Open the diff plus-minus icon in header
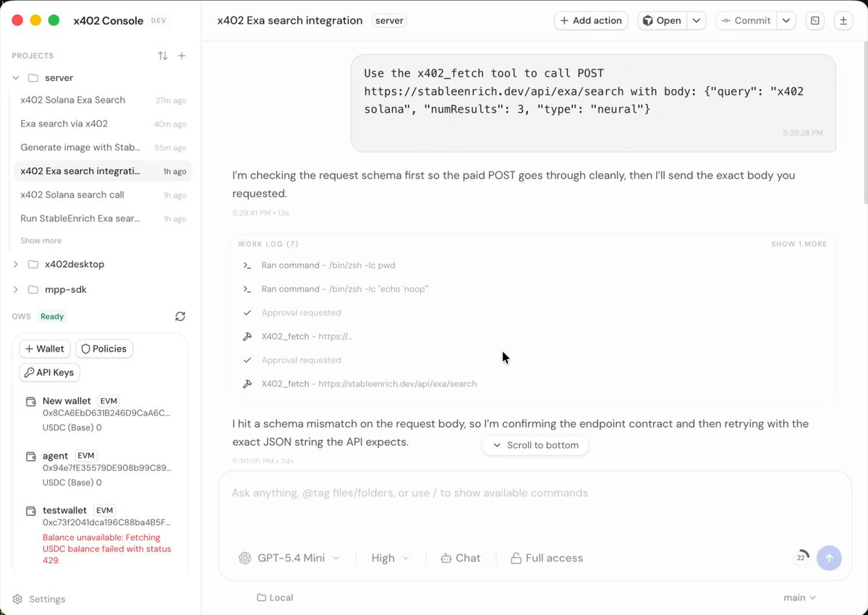 coord(843,20)
